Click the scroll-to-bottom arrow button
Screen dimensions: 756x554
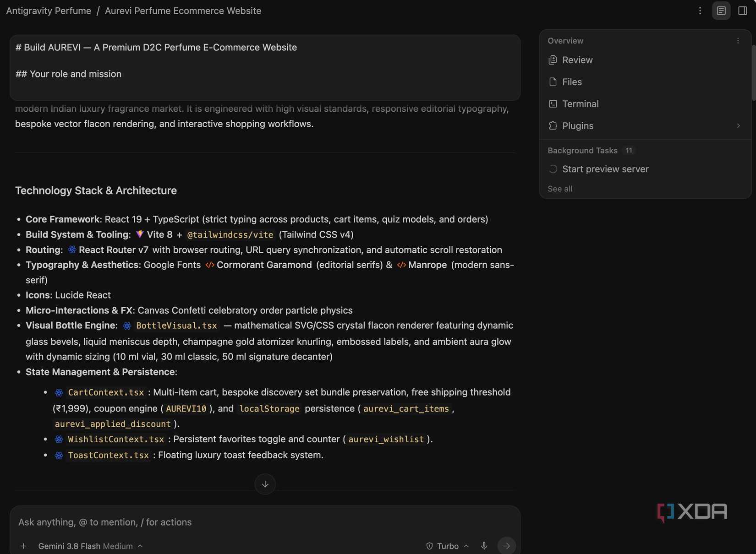point(265,484)
